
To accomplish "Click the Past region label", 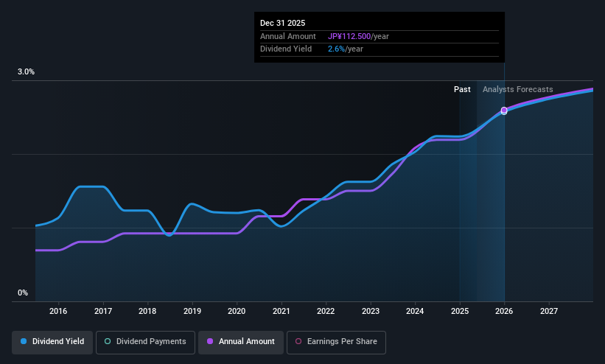I will [x=462, y=89].
